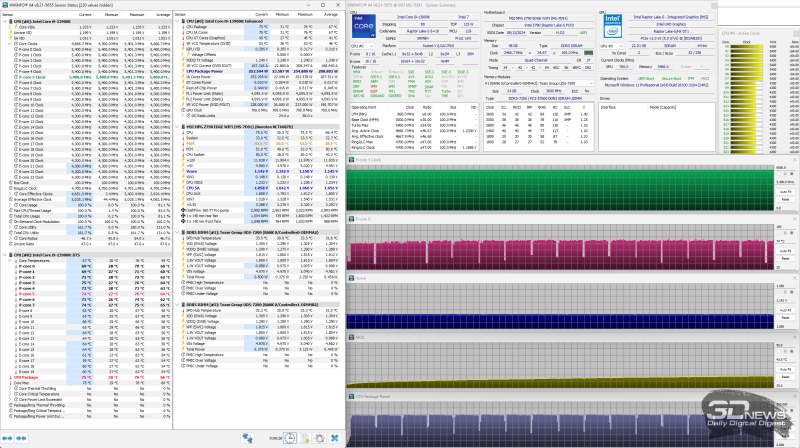Click lightning icon beside CPU Package Power
800x448 pixels.
pos(184,71)
